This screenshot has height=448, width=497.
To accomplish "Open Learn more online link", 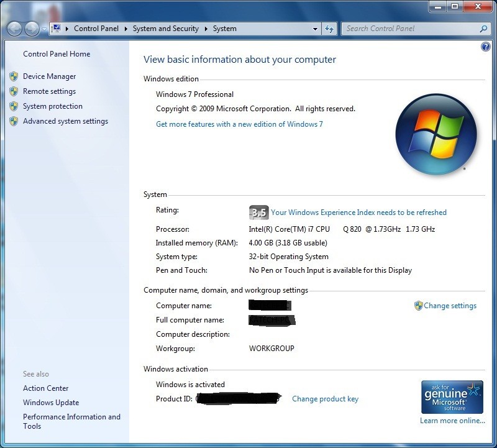I will 453,421.
